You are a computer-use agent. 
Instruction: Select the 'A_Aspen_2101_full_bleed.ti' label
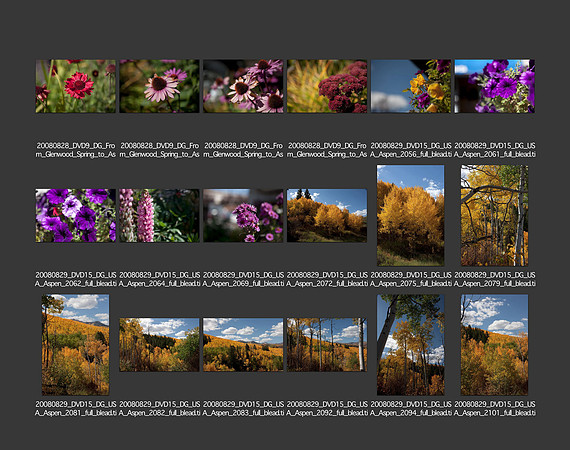pyautogui.click(x=495, y=413)
